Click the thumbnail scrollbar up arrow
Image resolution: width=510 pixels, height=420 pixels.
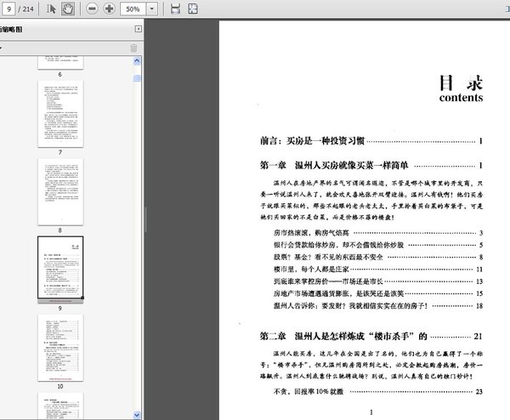(x=137, y=60)
